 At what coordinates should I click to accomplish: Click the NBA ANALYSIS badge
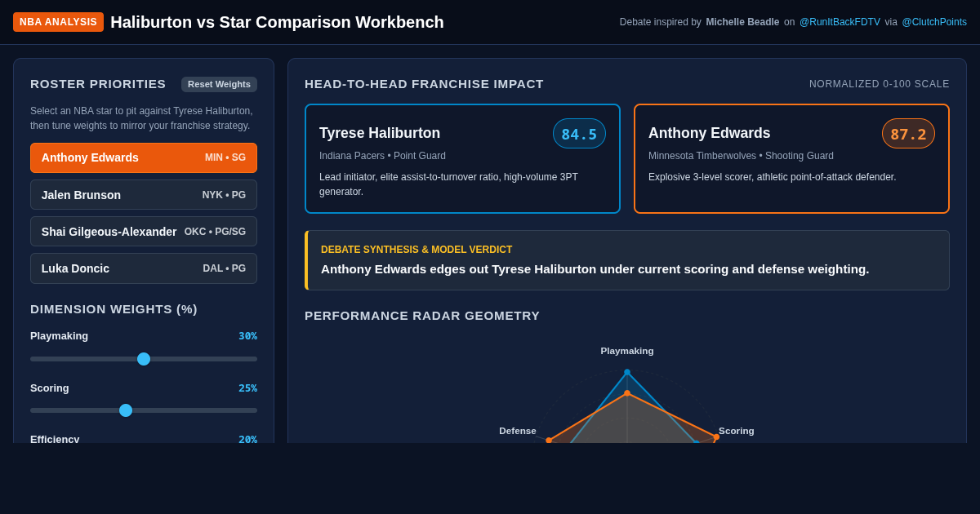(58, 22)
